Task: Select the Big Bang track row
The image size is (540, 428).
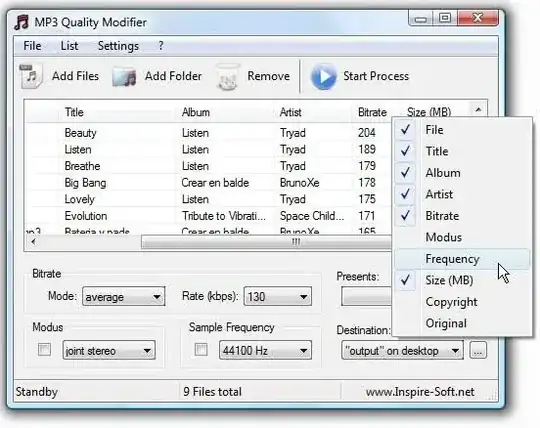Action: (209, 182)
